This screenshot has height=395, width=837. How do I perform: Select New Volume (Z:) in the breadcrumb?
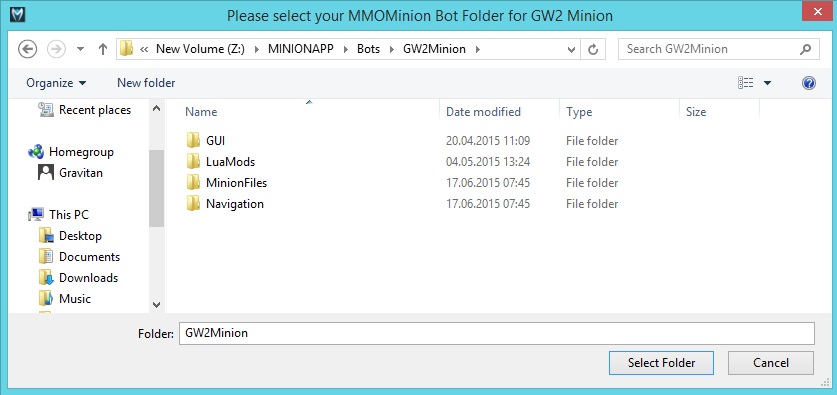point(200,49)
